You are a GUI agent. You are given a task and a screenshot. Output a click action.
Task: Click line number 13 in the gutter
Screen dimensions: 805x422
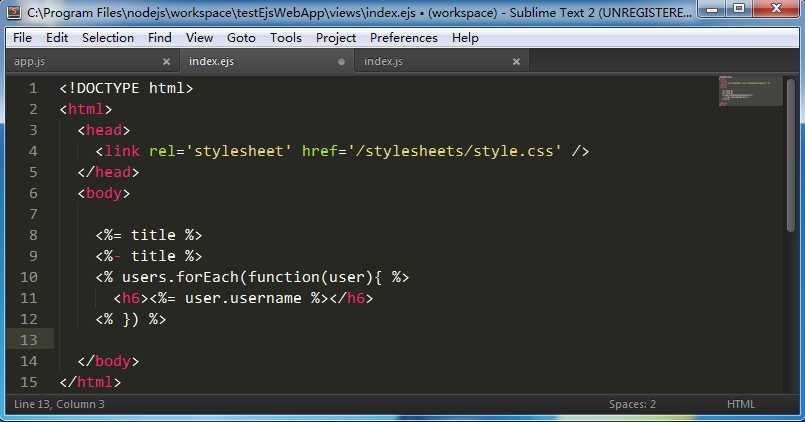(29, 340)
